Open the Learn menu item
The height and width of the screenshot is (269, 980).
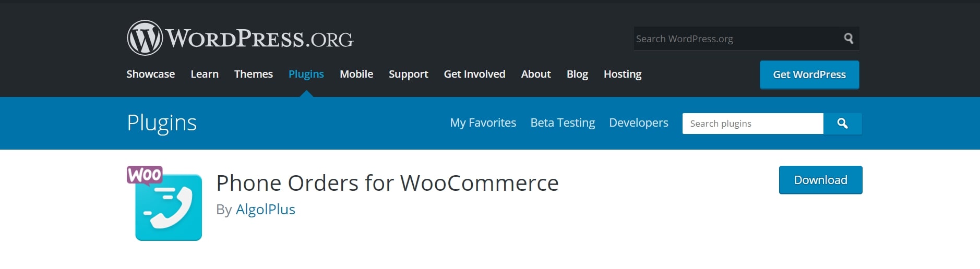pos(205,74)
